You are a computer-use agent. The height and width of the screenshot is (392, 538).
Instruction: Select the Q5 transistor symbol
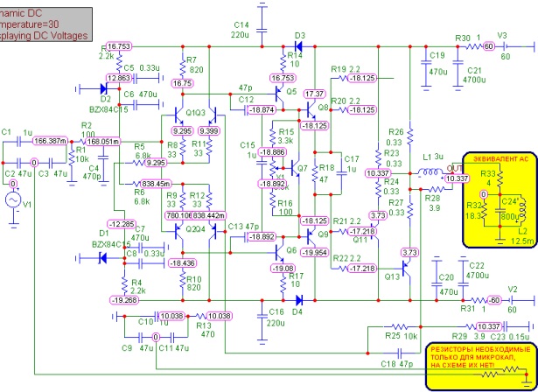(x=280, y=94)
